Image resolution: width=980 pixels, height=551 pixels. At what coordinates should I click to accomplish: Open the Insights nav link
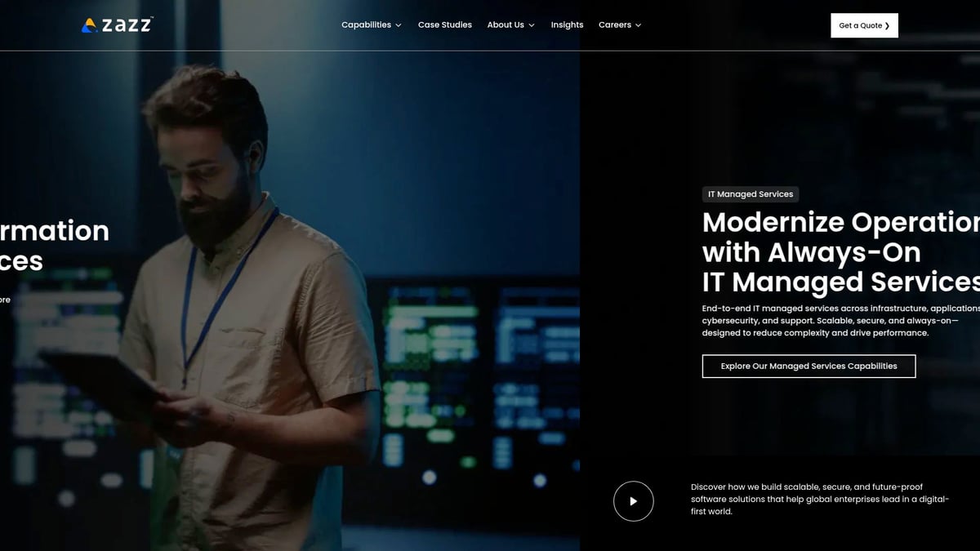(567, 25)
